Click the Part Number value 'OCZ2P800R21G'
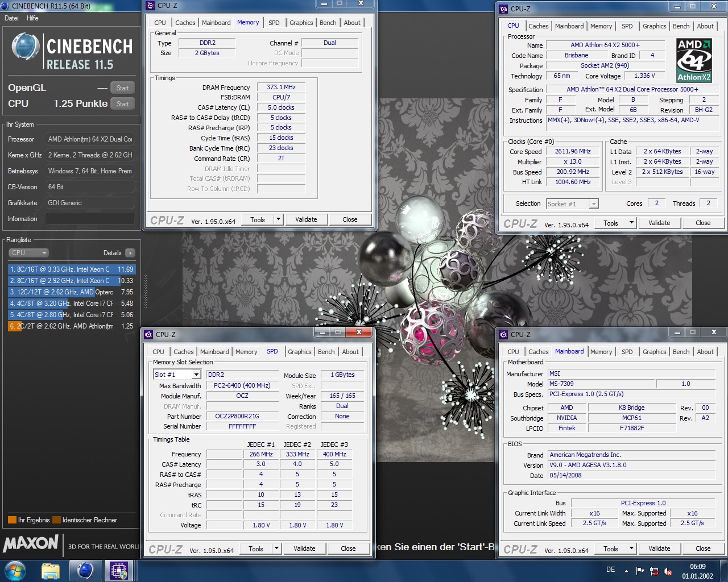The width and height of the screenshot is (728, 582). click(242, 416)
